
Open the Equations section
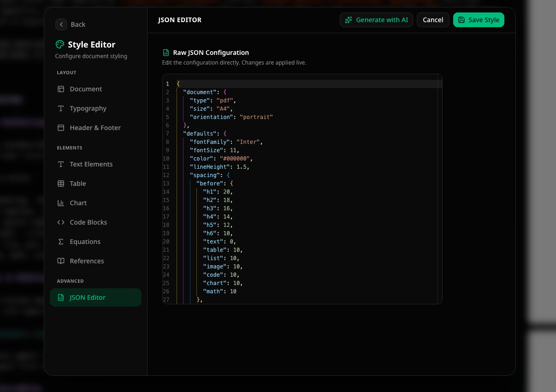click(95, 242)
